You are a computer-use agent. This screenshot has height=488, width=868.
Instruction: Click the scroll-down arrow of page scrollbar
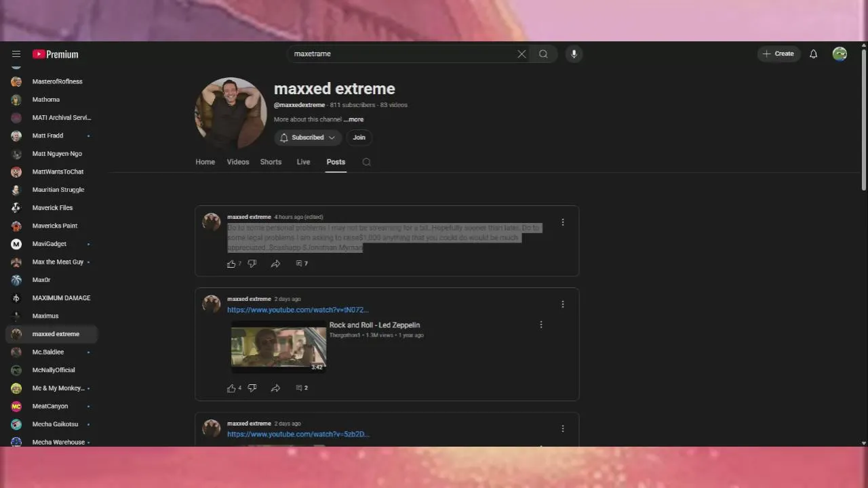tap(863, 443)
